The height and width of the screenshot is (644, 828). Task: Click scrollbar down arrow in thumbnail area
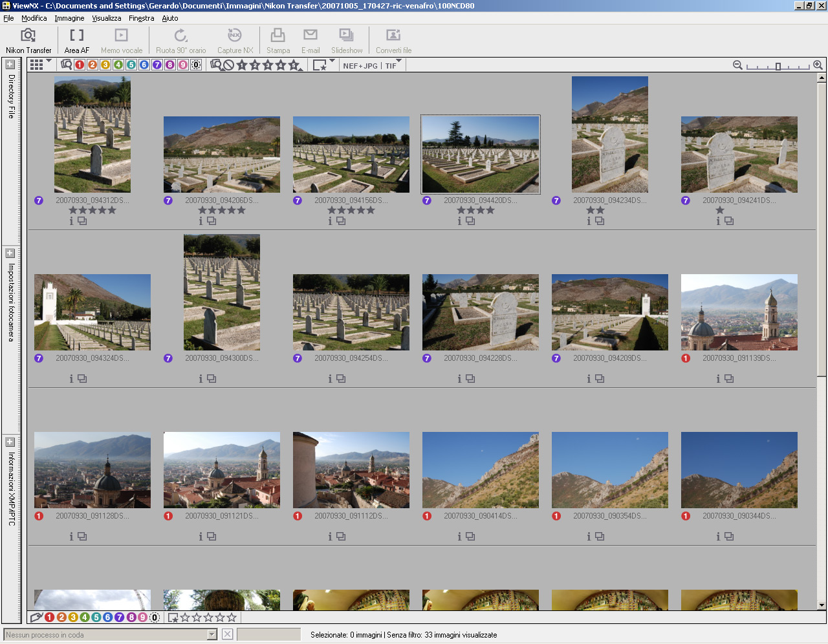(822, 605)
